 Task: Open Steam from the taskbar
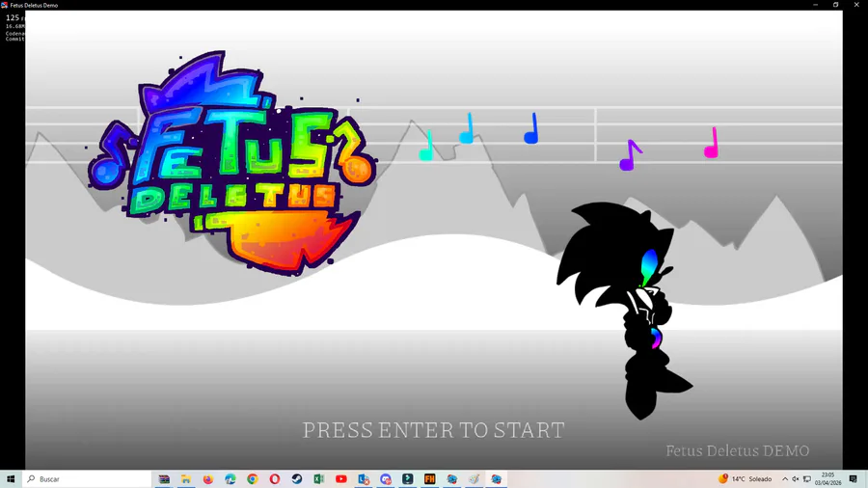[x=297, y=479]
